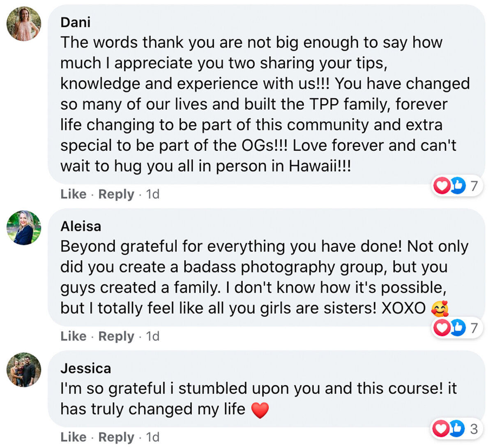Open Jessica's profile via name link
Viewport: 493px width, 448px height.
point(85,368)
